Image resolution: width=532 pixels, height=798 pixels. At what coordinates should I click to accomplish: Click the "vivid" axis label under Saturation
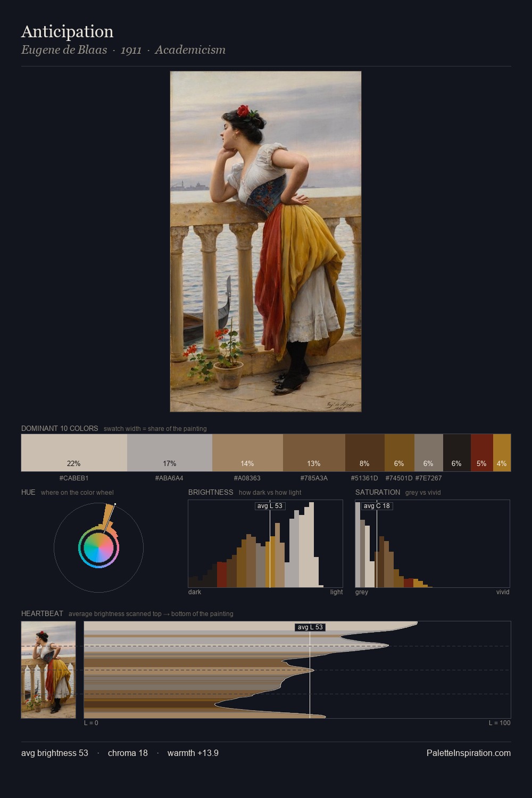pyautogui.click(x=503, y=592)
